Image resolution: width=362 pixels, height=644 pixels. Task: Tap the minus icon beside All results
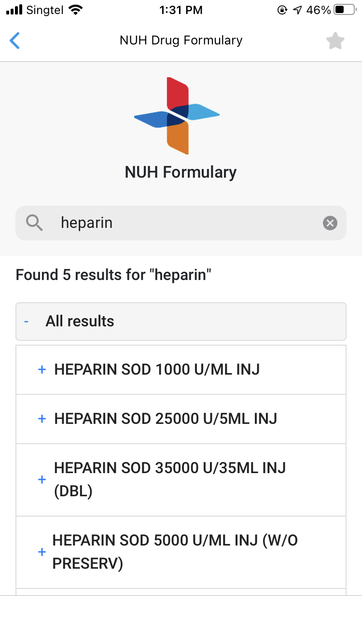click(x=27, y=322)
